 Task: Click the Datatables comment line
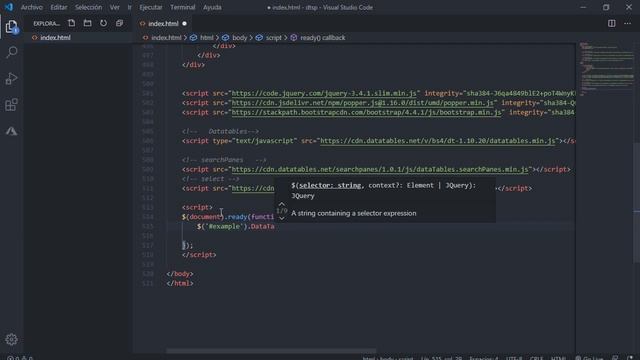click(x=220, y=131)
